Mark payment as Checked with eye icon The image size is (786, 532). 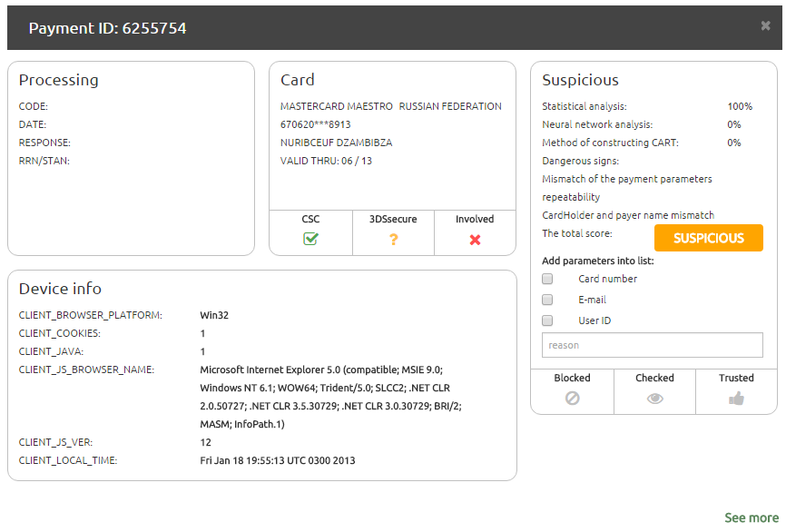click(654, 398)
